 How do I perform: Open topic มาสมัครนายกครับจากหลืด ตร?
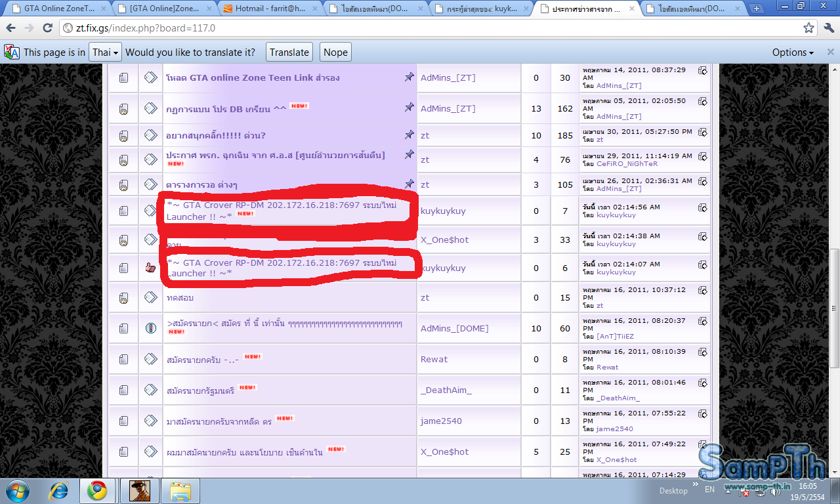tap(219, 421)
